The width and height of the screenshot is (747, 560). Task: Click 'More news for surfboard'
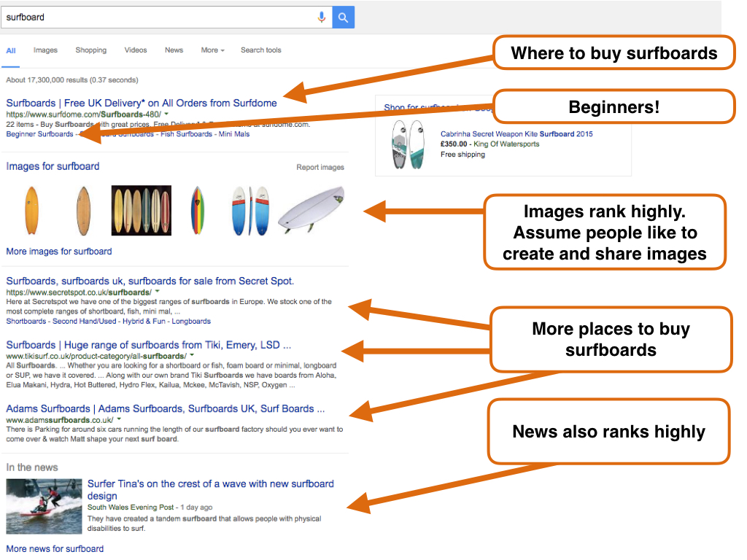tap(55, 548)
